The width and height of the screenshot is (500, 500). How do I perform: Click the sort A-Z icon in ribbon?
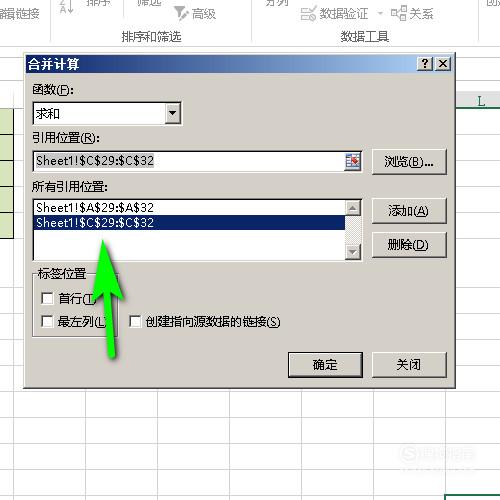[x=66, y=7]
